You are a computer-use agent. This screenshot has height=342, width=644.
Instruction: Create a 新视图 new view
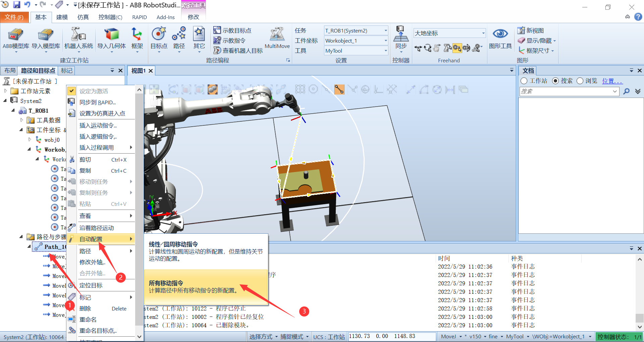click(x=531, y=31)
